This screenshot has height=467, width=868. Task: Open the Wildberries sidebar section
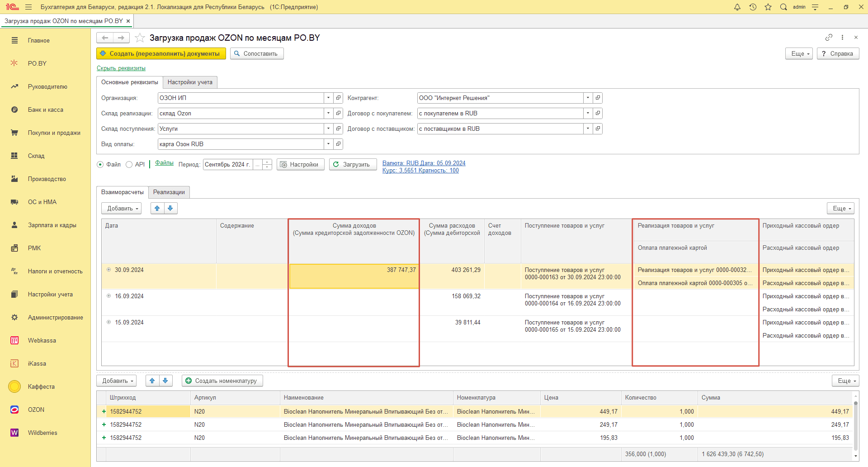[x=42, y=433]
